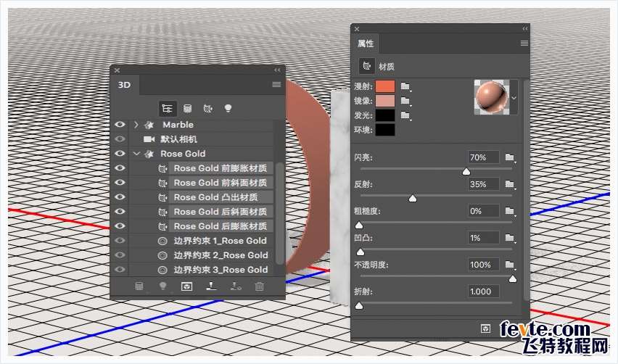Hide Rose Gold 后斜面材质 material
618x364 pixels.
[x=120, y=212]
